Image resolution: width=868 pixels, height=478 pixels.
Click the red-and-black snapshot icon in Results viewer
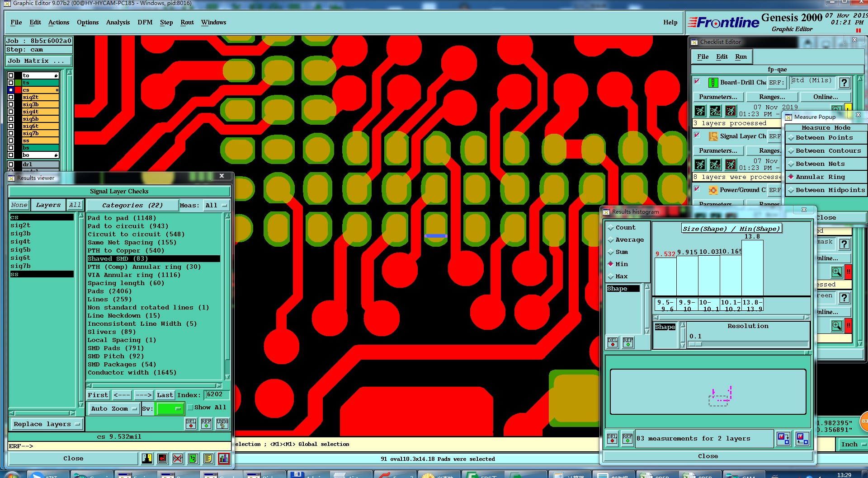[162, 459]
